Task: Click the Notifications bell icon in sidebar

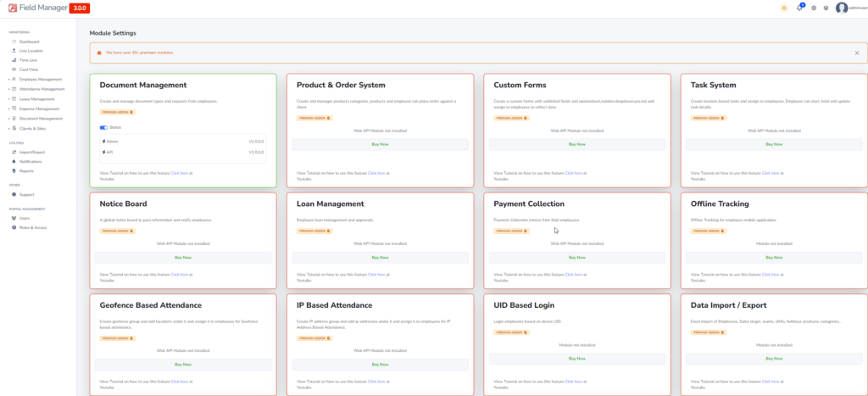Action: tap(14, 161)
